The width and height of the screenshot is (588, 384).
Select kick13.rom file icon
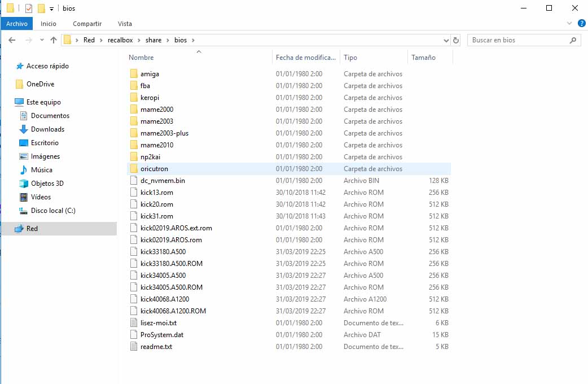(x=134, y=192)
